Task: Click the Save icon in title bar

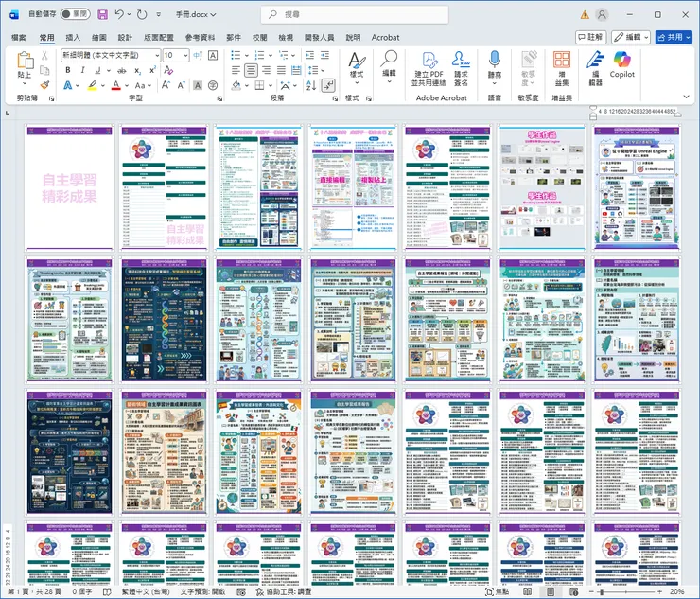Action: coord(103,15)
